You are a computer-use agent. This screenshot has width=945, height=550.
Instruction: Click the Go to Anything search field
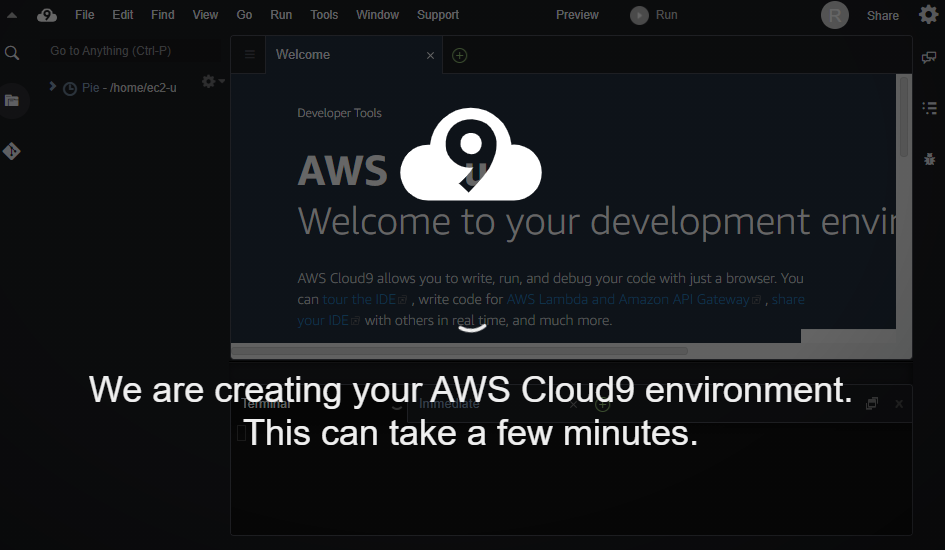coord(130,51)
